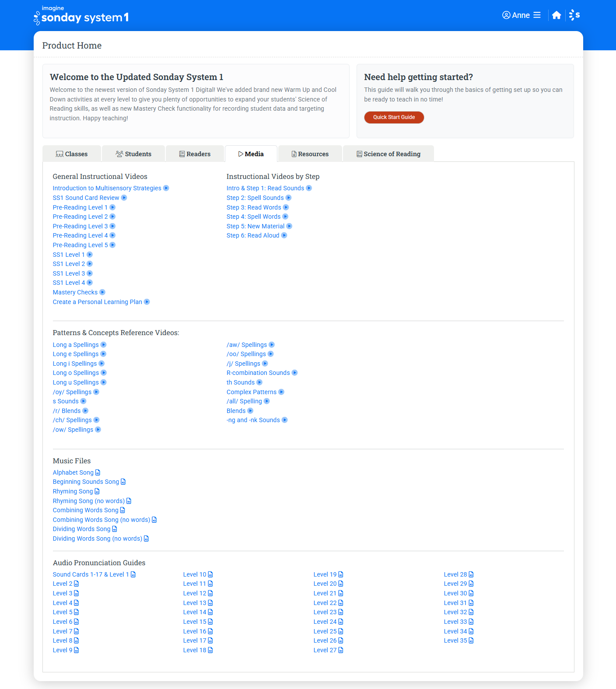Open the Science of Reading tab
This screenshot has width=616, height=689.
pyautogui.click(x=388, y=154)
